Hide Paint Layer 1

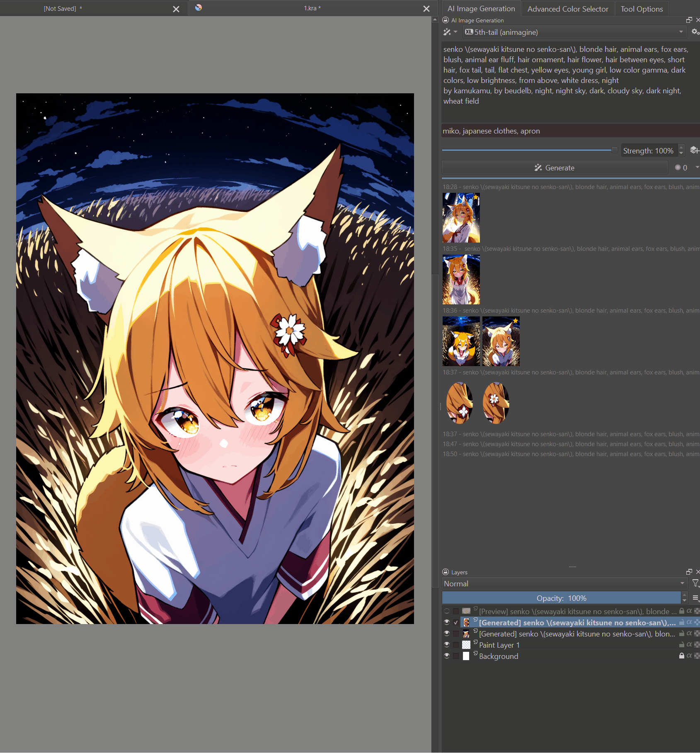pos(447,645)
